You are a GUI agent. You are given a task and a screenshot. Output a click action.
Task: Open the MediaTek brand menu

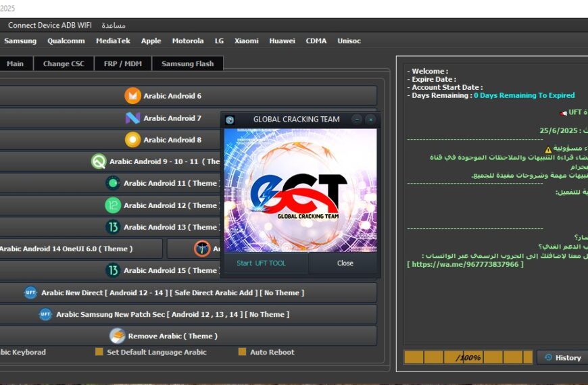pos(113,41)
